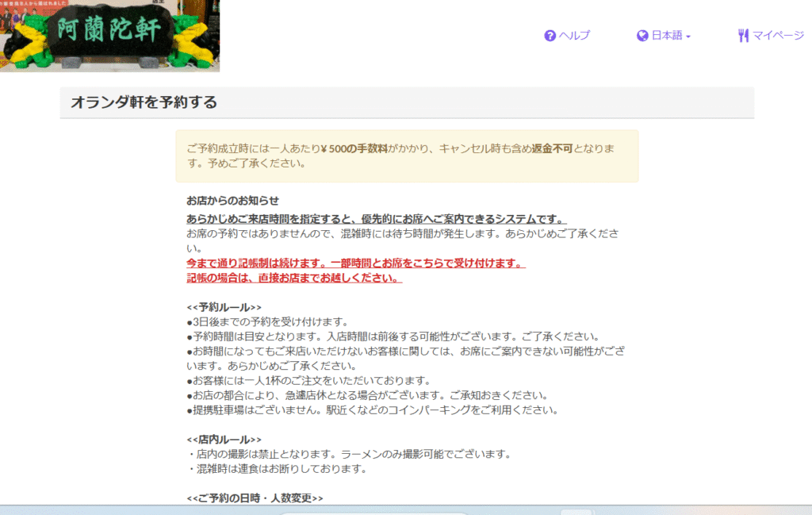Click the underlined あらかじめご来店時間を指定 line
Viewport: 812px width, 515px height.
[x=376, y=219]
